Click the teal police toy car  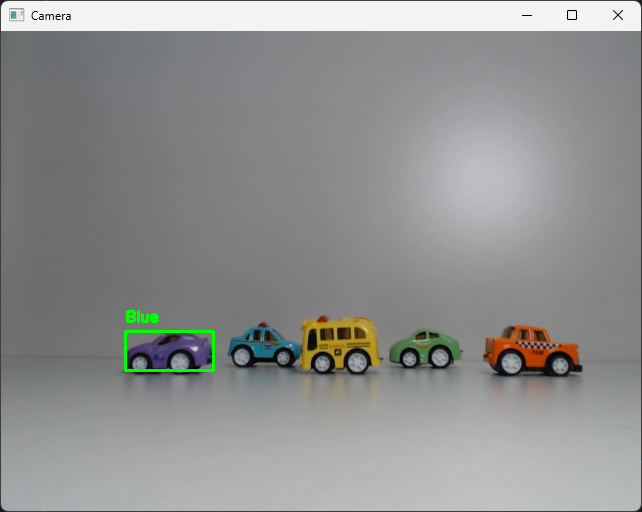264,345
